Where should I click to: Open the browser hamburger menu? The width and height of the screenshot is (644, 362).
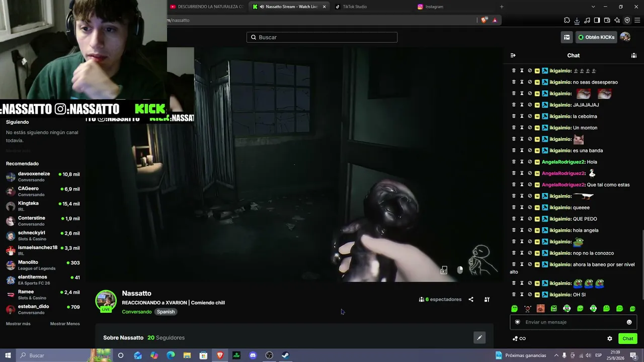pos(637,20)
